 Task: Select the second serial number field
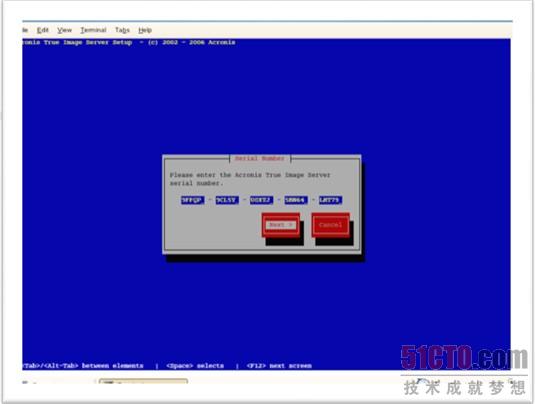pos(227,200)
